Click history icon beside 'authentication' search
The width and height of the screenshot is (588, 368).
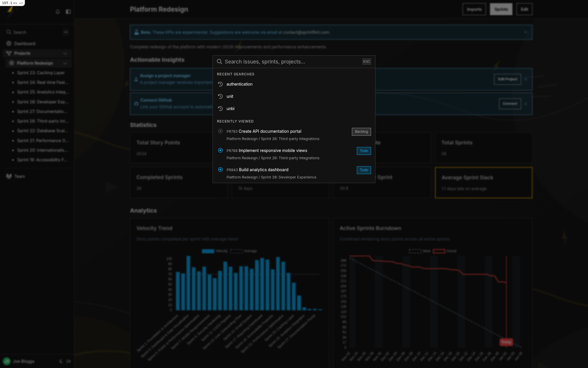coord(220,84)
